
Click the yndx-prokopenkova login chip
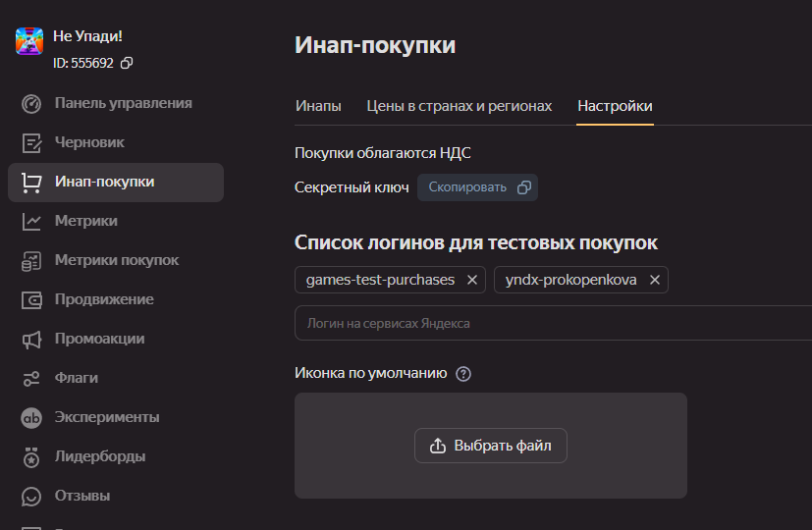click(581, 280)
